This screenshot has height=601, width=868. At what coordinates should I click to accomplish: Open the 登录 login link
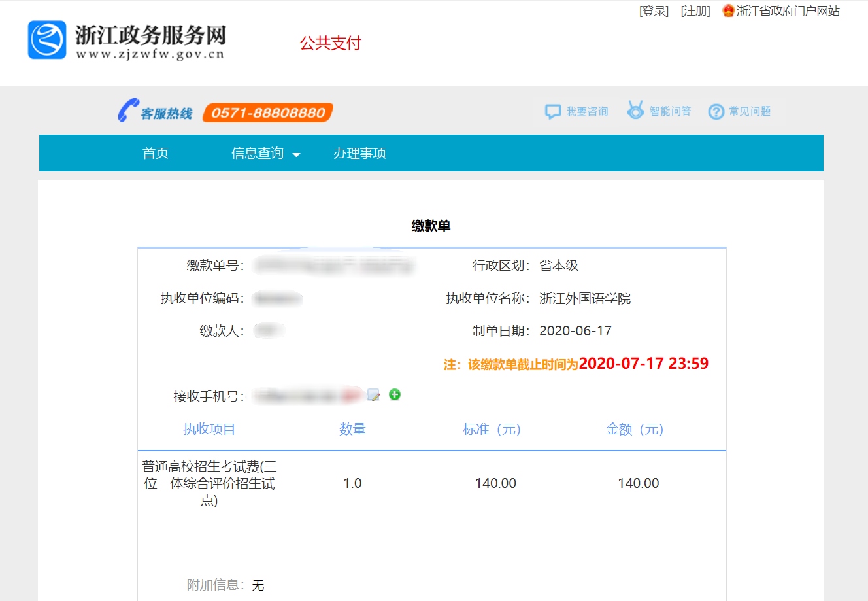[x=654, y=11]
